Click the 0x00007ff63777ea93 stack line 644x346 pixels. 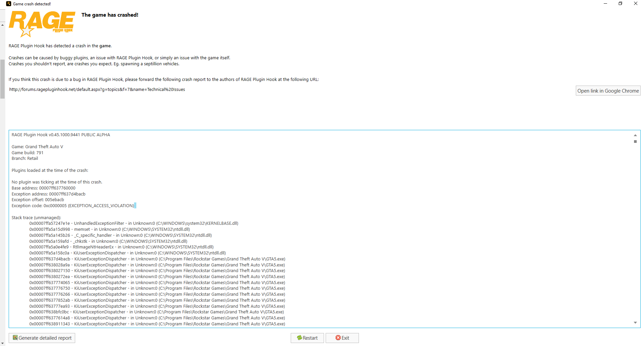coord(157,306)
